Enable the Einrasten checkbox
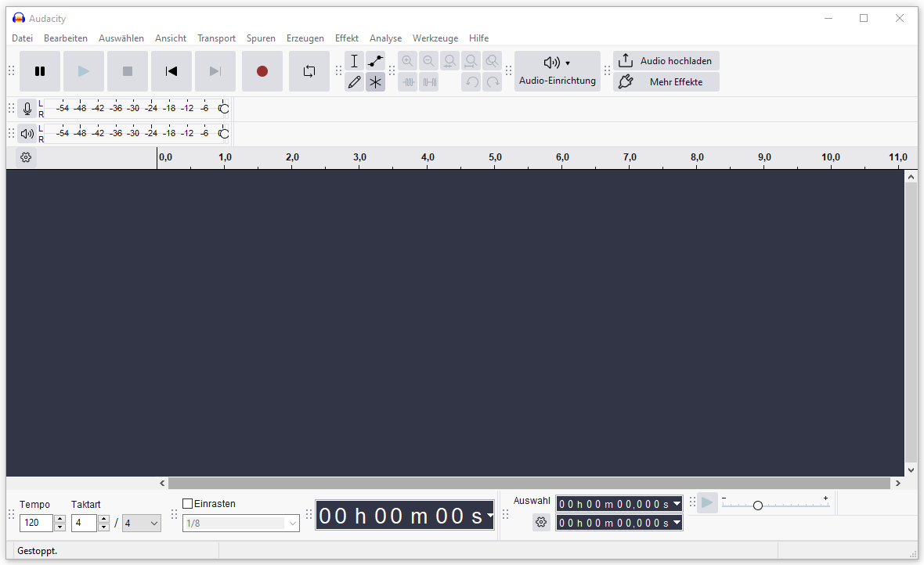This screenshot has height=565, width=924. [x=187, y=504]
